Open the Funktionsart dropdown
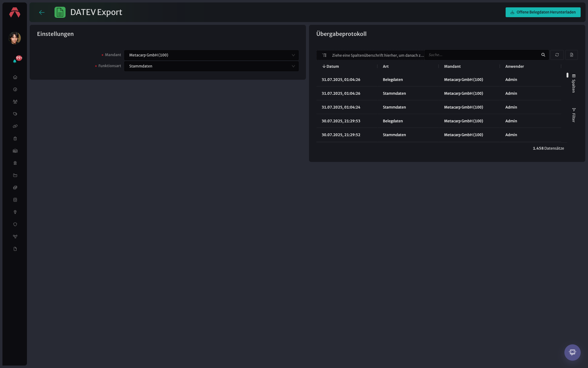588x368 pixels. click(x=211, y=66)
